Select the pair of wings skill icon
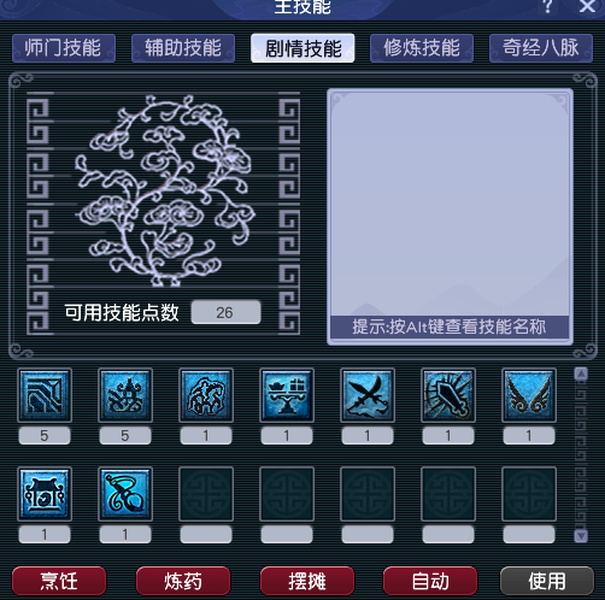This screenshot has width=605, height=600. point(529,395)
